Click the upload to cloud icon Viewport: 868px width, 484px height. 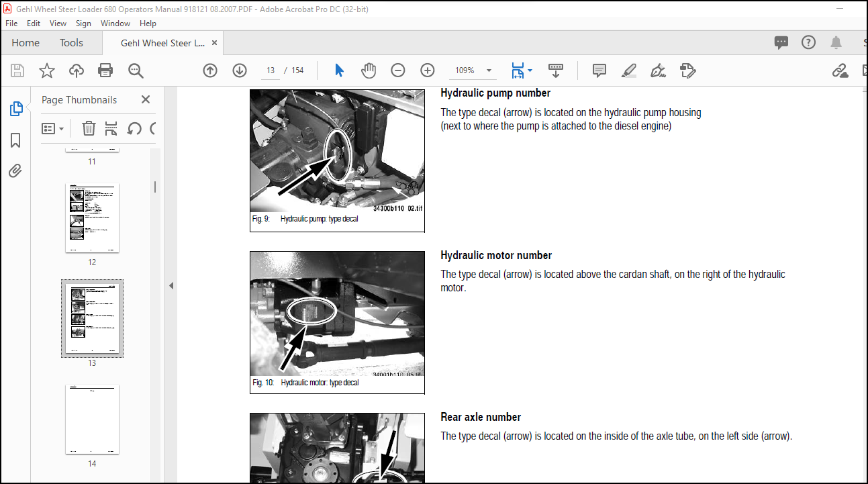(76, 70)
